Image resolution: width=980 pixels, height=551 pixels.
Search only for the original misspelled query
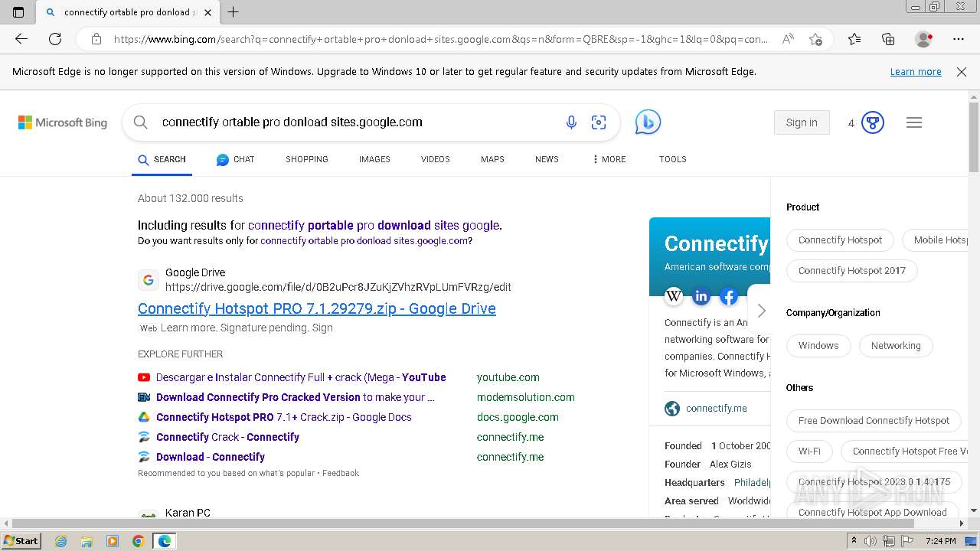[x=364, y=240]
